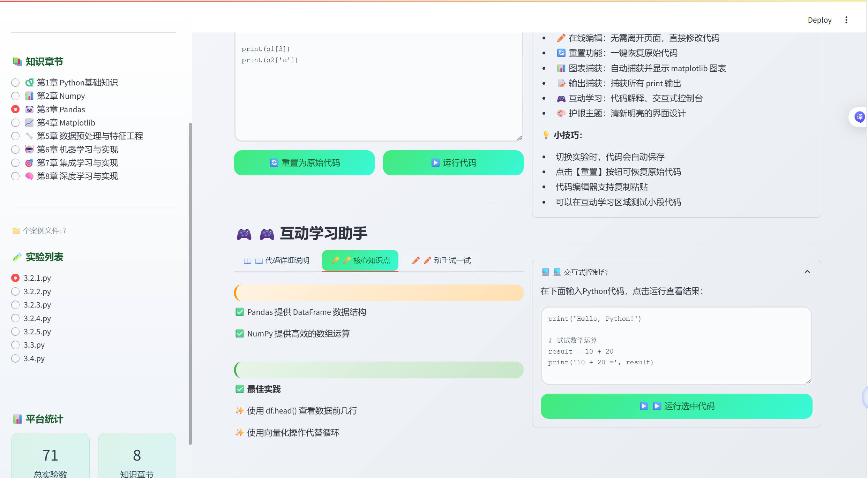Click the chart icon beside 平台统计

pos(17,419)
